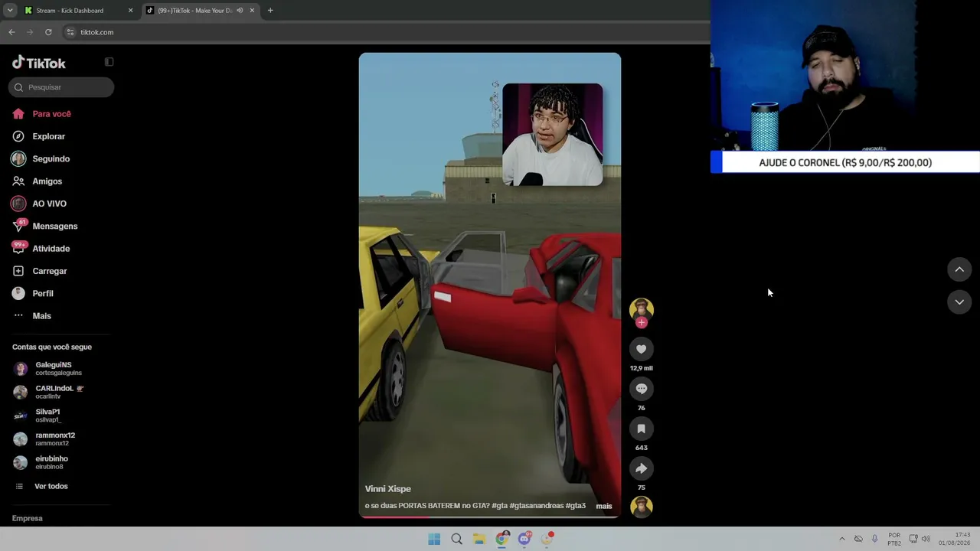
Task: Open File Explorer from the taskbar
Action: point(479,539)
